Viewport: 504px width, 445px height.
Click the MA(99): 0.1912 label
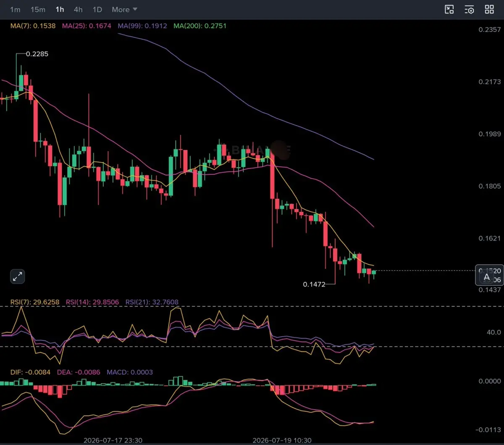click(x=142, y=26)
